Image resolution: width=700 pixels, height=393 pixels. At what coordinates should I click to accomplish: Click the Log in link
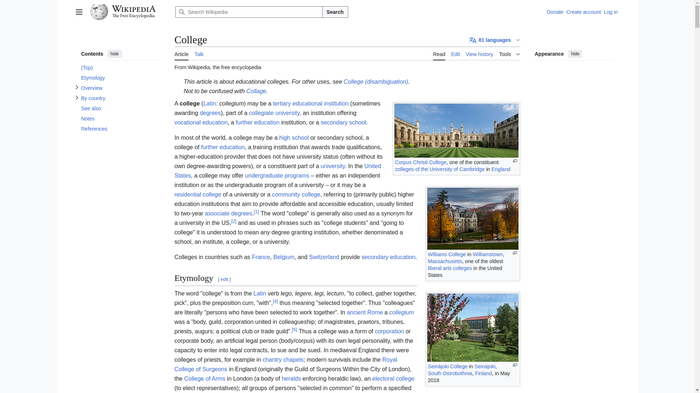click(611, 12)
